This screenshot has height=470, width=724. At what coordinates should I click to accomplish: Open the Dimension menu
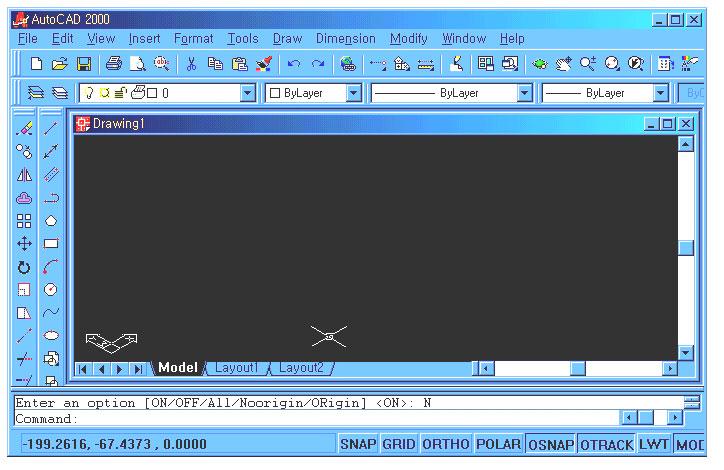coord(345,39)
